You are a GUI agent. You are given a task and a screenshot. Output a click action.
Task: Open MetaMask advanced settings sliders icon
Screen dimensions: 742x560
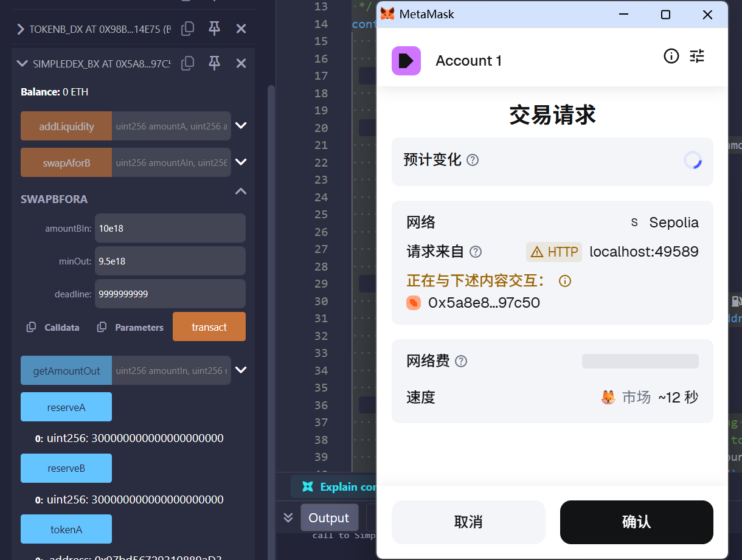[x=697, y=57]
